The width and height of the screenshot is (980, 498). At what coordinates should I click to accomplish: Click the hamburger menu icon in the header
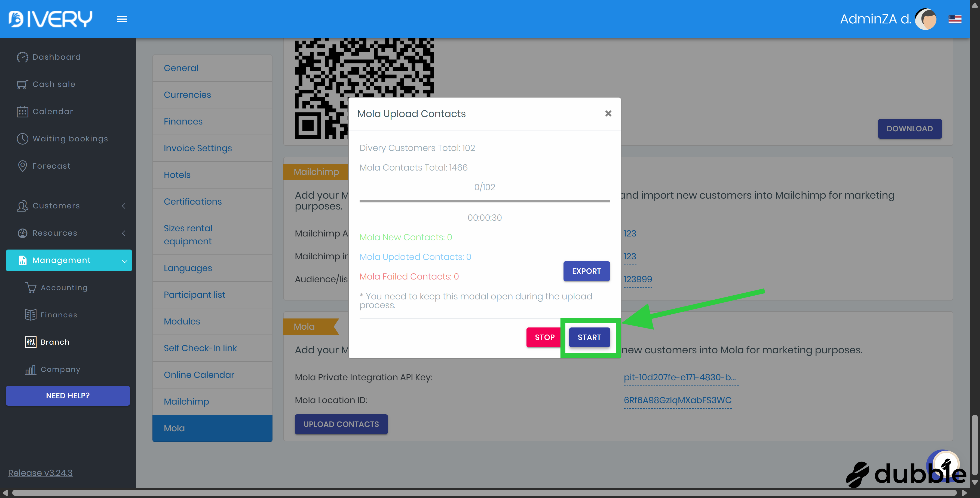(x=122, y=19)
